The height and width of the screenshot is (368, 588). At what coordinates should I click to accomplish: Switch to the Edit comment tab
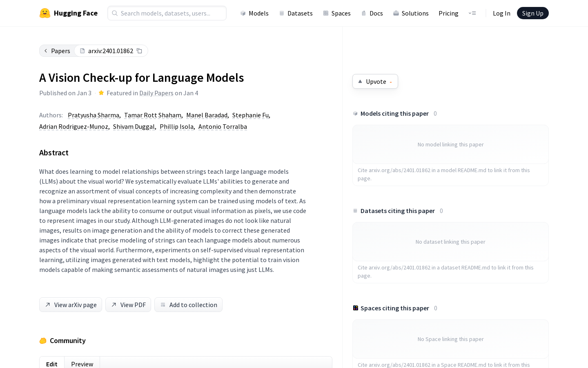[52, 364]
